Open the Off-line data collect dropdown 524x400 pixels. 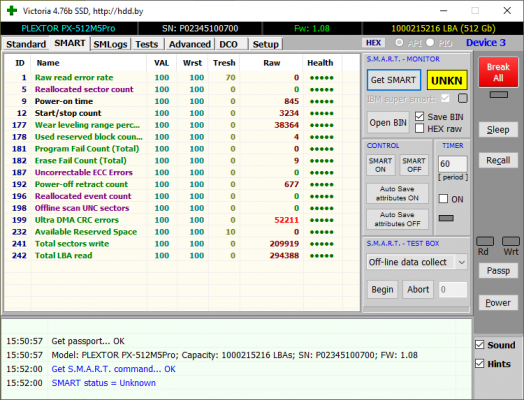[x=416, y=262]
